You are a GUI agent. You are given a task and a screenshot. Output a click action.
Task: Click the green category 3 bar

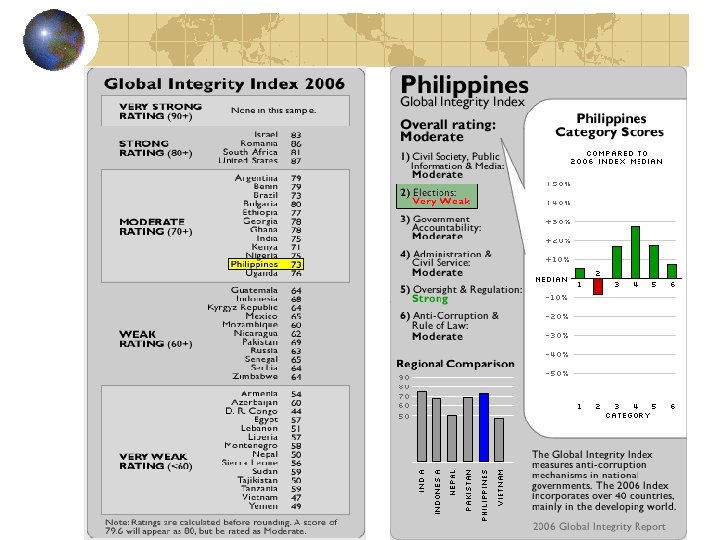tap(617, 262)
